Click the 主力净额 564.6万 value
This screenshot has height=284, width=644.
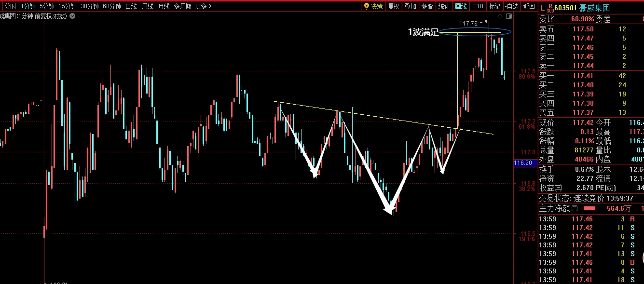click(x=619, y=209)
